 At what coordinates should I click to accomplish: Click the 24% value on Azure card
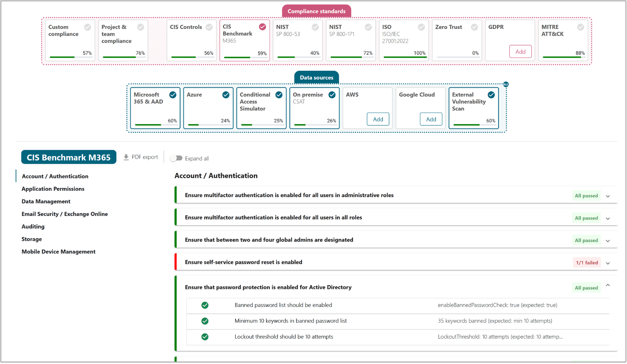point(226,121)
